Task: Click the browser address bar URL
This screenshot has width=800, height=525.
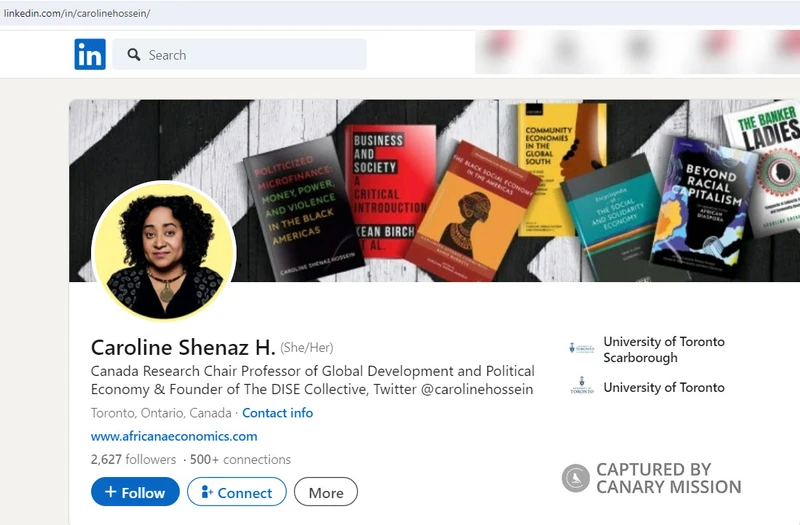Action: tap(77, 13)
